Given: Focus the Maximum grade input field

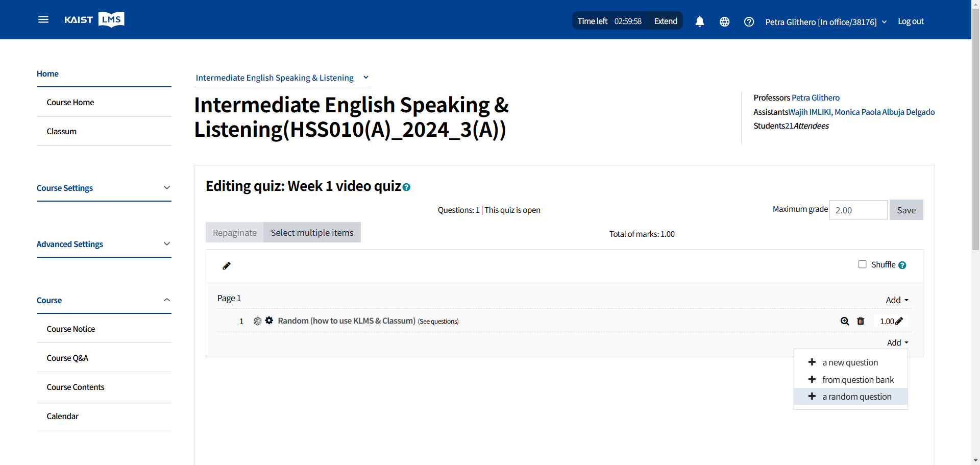Looking at the screenshot, I should 858,210.
